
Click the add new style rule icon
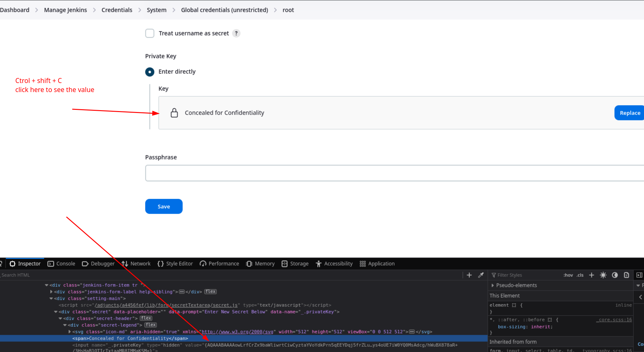pyautogui.click(x=591, y=275)
